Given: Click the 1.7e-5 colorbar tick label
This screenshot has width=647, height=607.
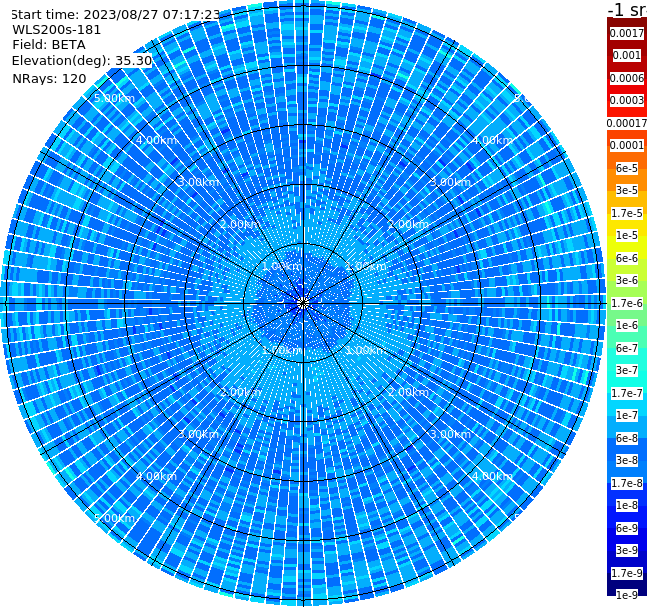Looking at the screenshot, I should (x=627, y=213).
